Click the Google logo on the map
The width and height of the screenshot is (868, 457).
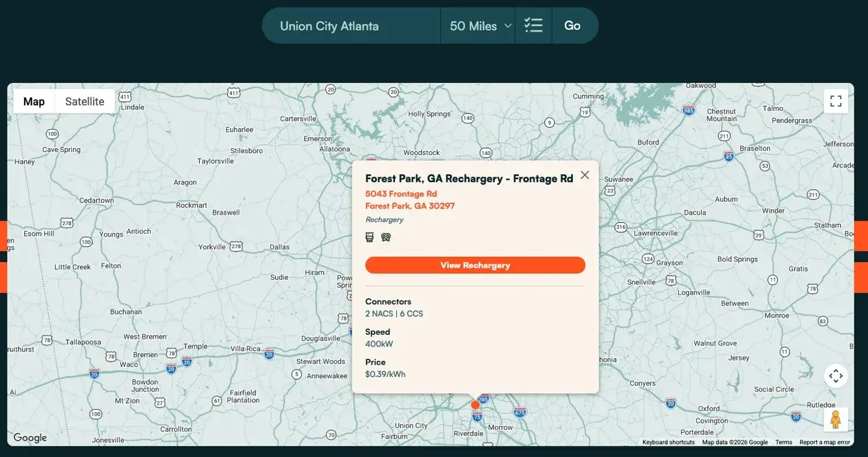tap(30, 438)
